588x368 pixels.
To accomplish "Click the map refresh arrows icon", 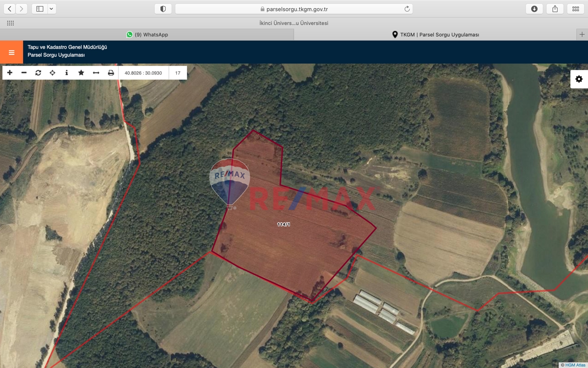I will 38,73.
